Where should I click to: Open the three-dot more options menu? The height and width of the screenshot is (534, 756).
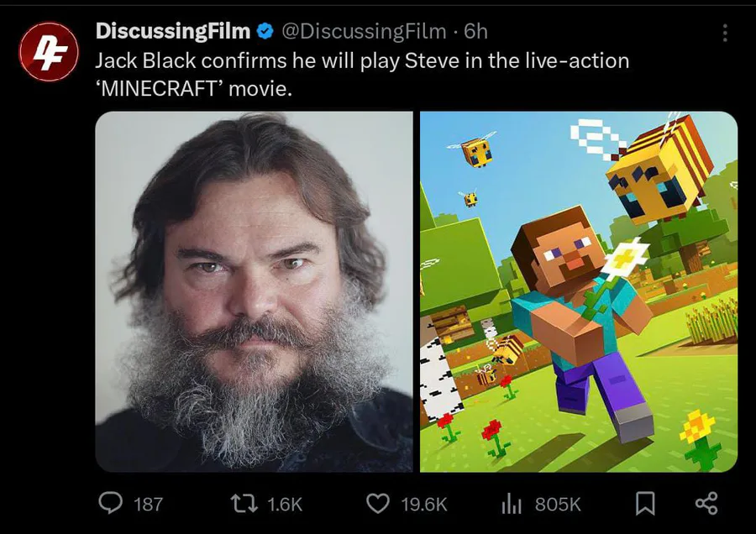pos(725,33)
